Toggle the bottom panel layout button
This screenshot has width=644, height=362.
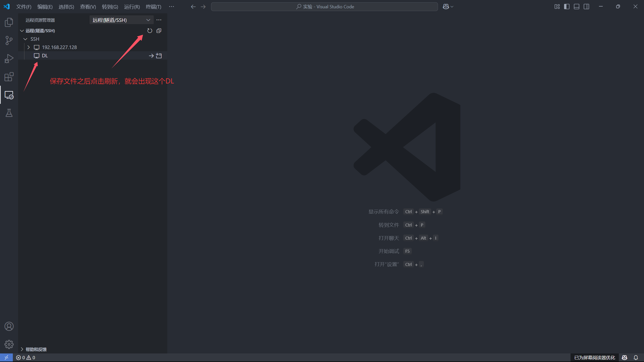coord(576,7)
